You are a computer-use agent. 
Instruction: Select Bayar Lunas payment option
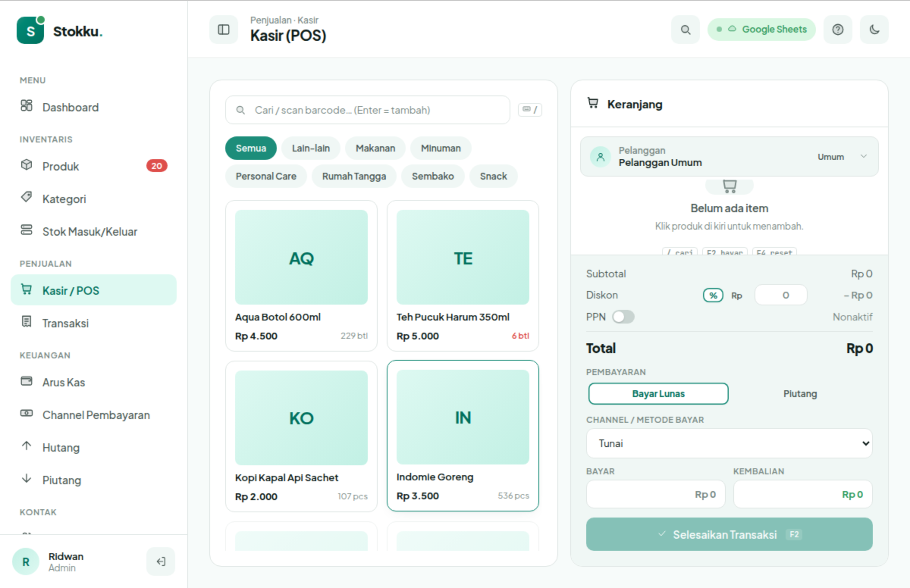[658, 394]
